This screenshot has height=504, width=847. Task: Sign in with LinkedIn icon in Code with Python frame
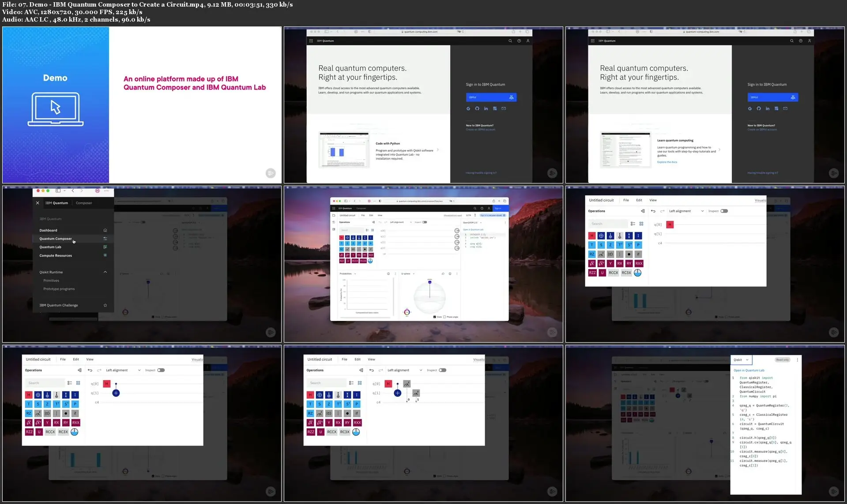[486, 108]
